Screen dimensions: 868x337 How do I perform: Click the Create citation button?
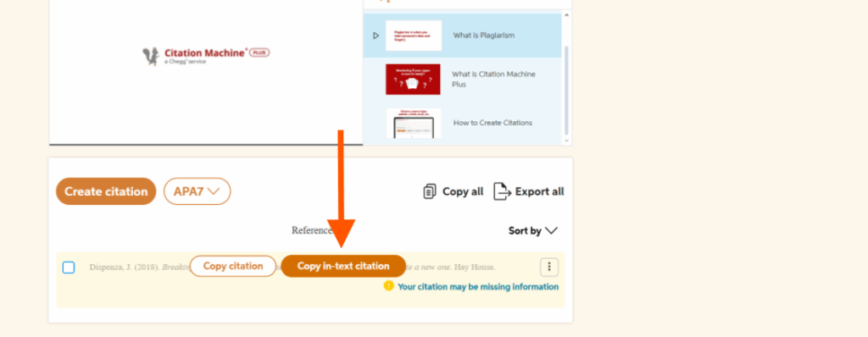[x=106, y=191]
